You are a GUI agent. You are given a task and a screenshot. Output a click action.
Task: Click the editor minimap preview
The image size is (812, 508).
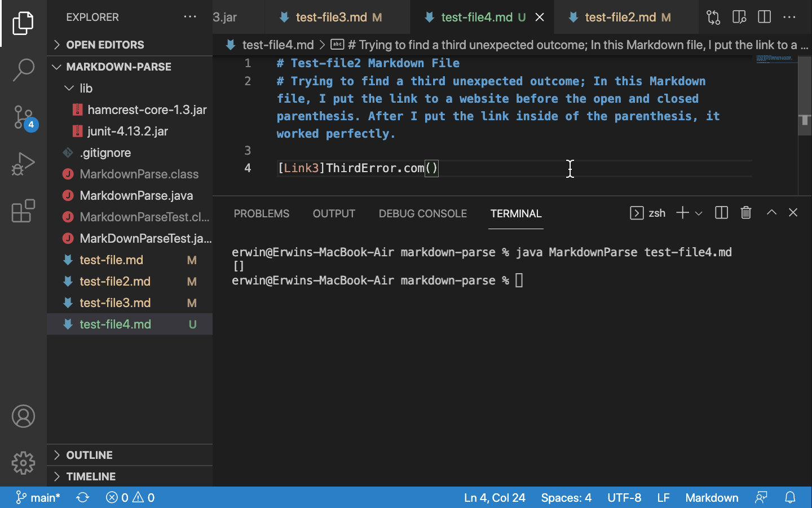pos(776,59)
